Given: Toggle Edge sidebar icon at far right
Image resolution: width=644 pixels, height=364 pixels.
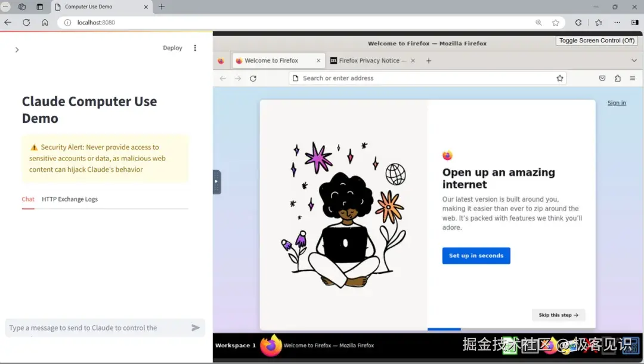Looking at the screenshot, I should pos(635,23).
